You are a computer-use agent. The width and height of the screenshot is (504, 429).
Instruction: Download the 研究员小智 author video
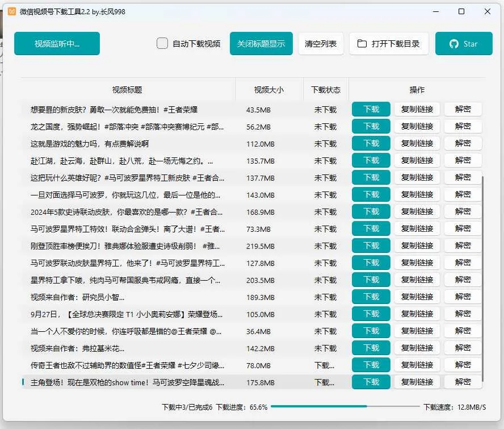click(371, 297)
